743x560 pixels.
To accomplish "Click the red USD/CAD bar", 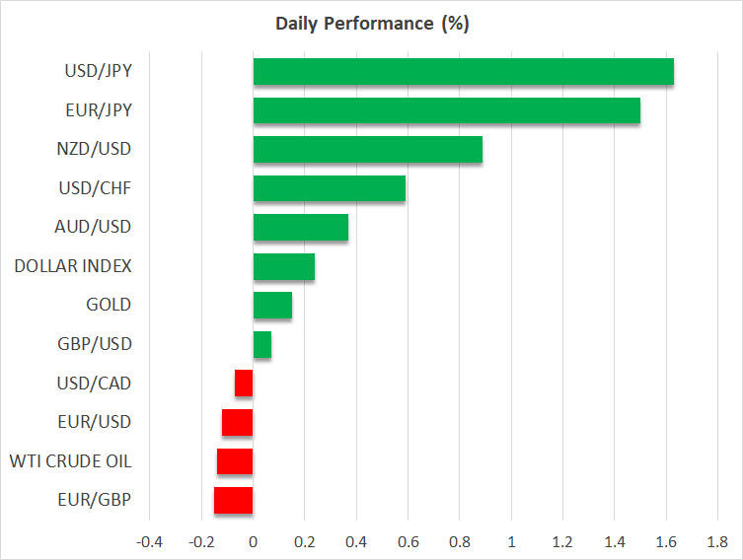I will [244, 383].
